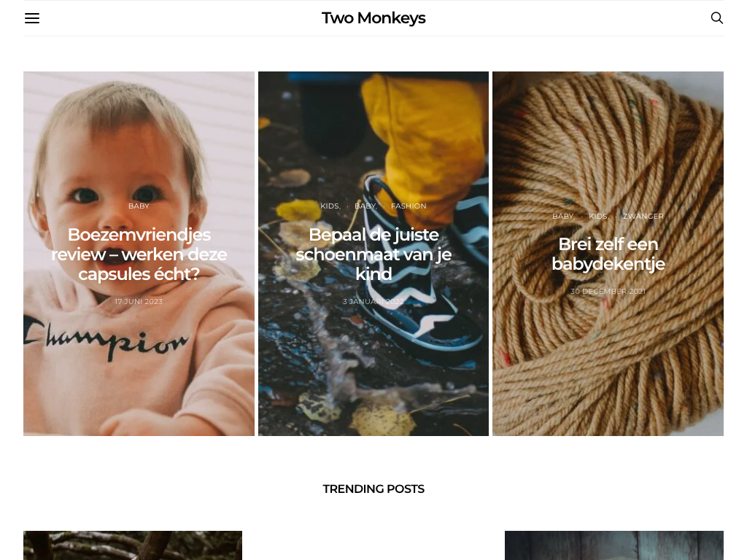747x560 pixels.
Task: Select KIDS category on shoe size post
Action: pyautogui.click(x=330, y=206)
